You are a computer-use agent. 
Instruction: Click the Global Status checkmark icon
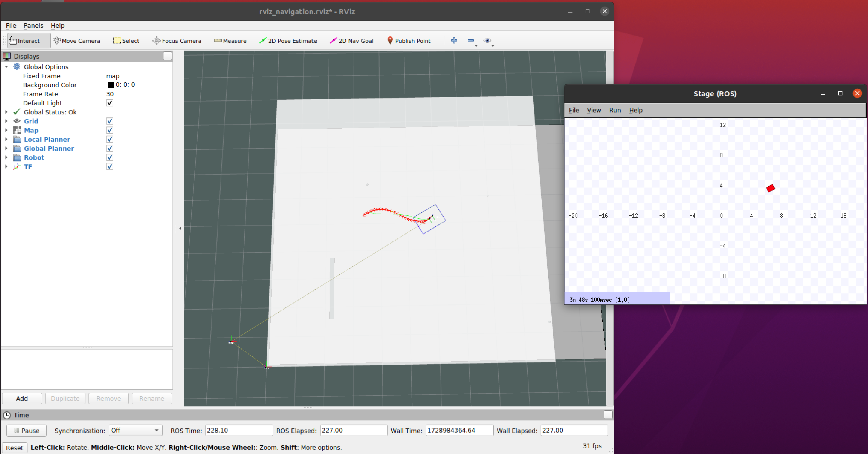tap(16, 112)
